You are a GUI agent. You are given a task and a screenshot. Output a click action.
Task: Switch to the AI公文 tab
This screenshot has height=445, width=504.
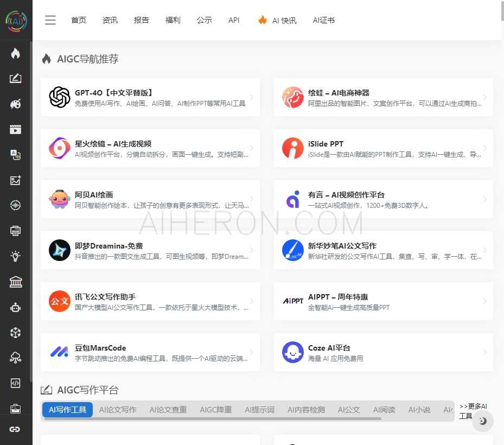(x=349, y=410)
